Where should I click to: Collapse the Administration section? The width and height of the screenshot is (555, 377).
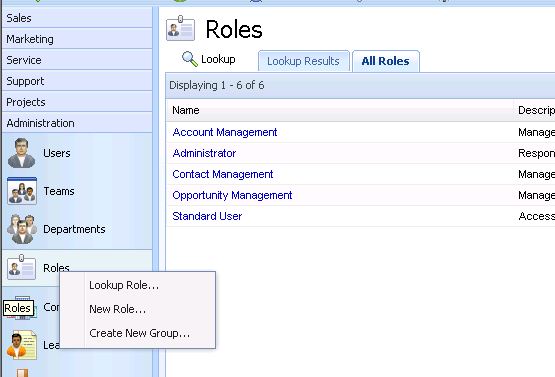[x=77, y=123]
